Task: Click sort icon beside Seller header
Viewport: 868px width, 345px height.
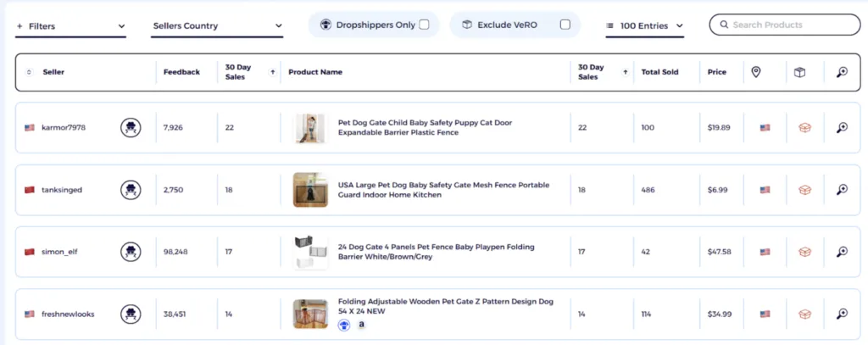Action: coord(30,72)
